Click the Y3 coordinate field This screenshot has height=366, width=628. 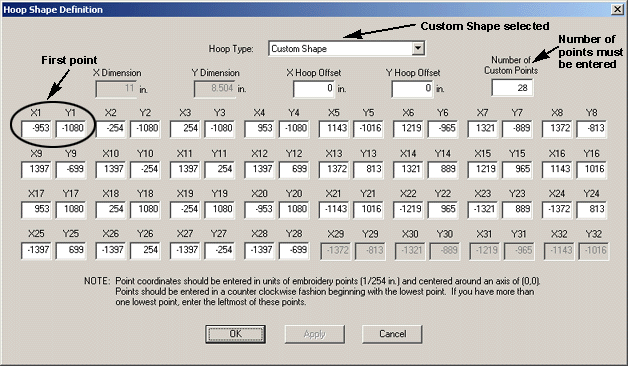coord(220,129)
